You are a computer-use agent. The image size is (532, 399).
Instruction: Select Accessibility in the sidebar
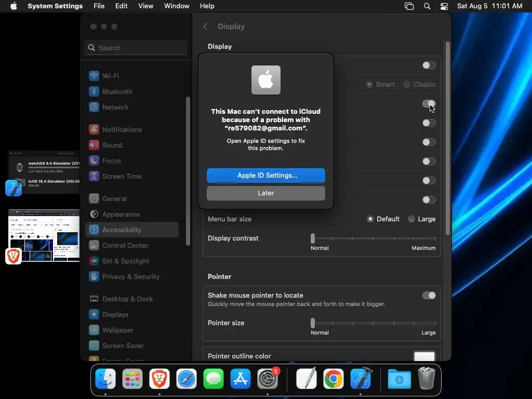tap(132, 230)
